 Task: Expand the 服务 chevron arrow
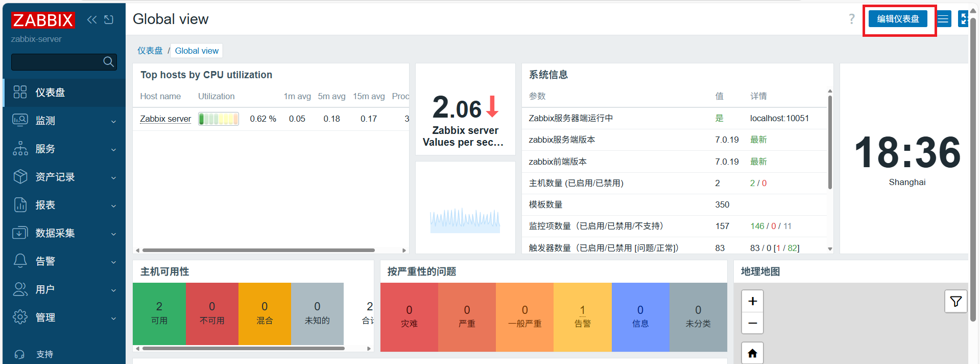tap(113, 150)
